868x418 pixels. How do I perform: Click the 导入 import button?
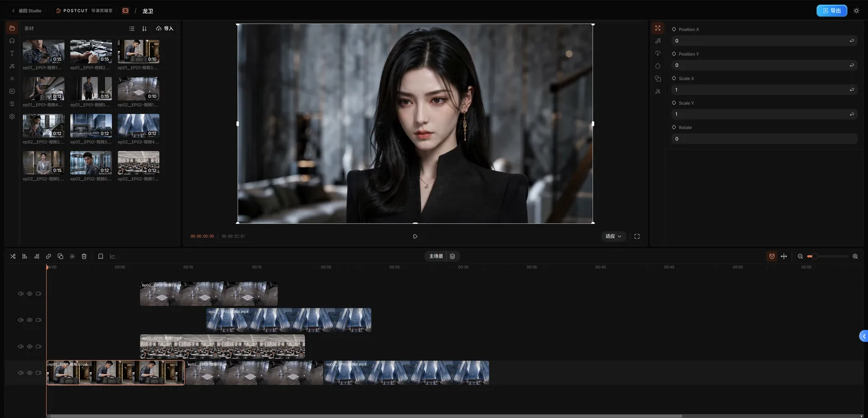point(164,29)
